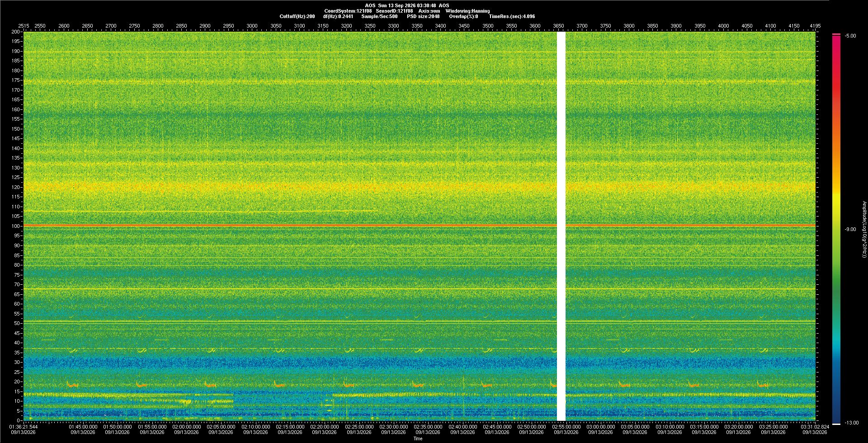Click the TimeRes.(sec):4.096 header text
This screenshot has width=868, height=443.
pyautogui.click(x=512, y=16)
